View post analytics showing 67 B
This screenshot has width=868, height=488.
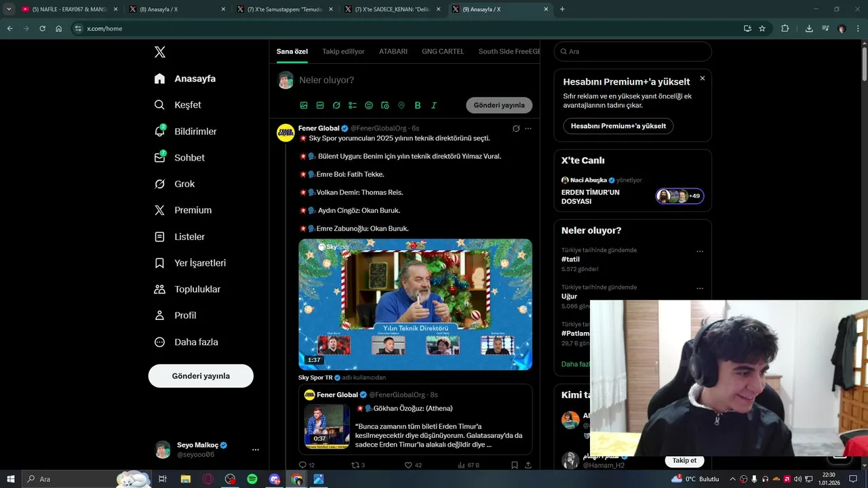(469, 465)
